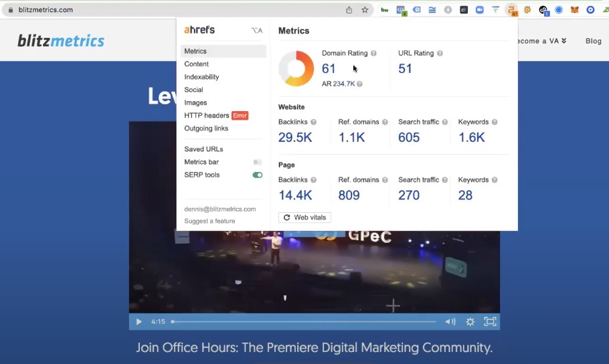Click the video progress bar
This screenshot has height=364, width=609.
click(304, 322)
